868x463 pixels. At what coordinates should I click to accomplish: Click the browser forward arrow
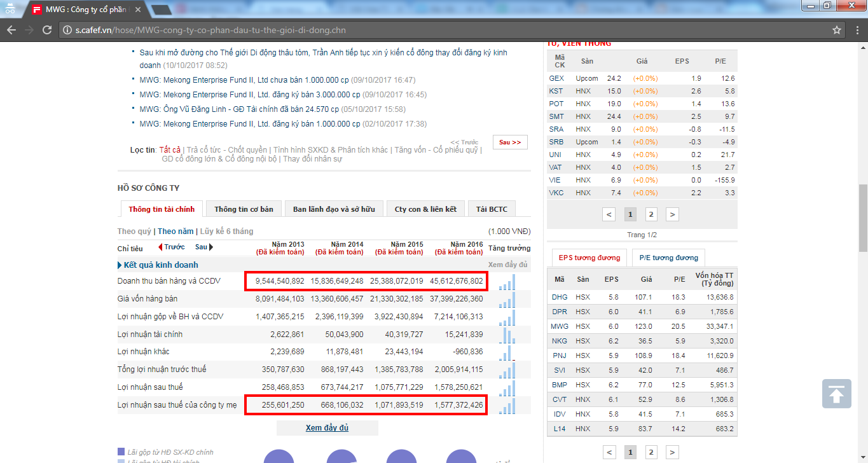pos(29,30)
